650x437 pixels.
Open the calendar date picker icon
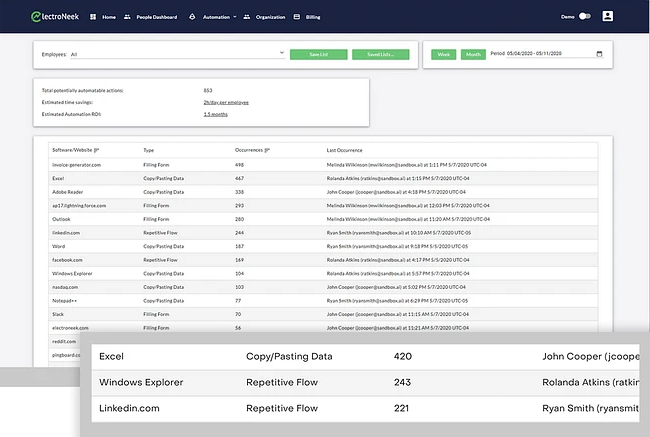pos(598,54)
